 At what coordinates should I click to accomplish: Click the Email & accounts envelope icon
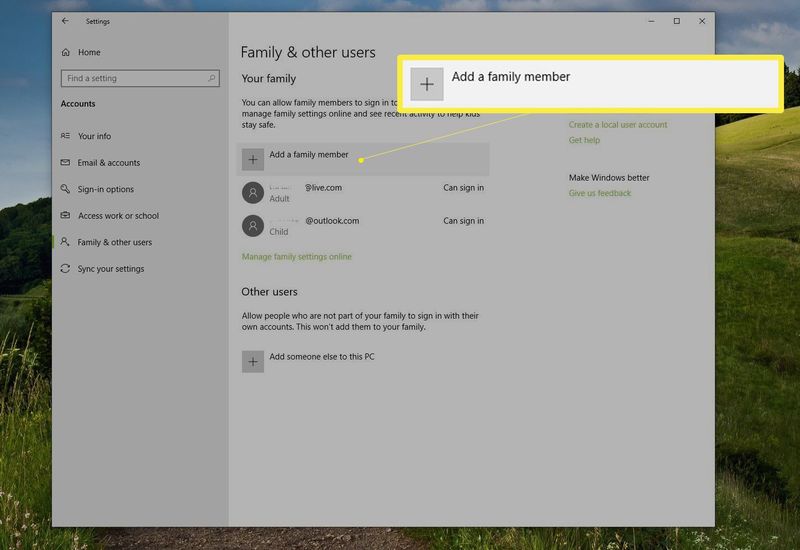[x=65, y=162]
